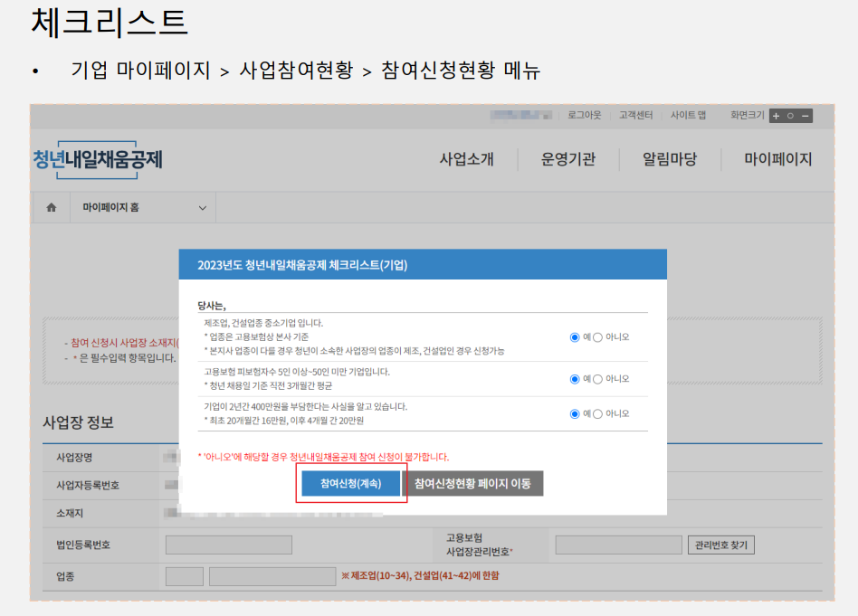858x616 pixels.
Task: Shrink screen size with − icon
Action: point(804,116)
